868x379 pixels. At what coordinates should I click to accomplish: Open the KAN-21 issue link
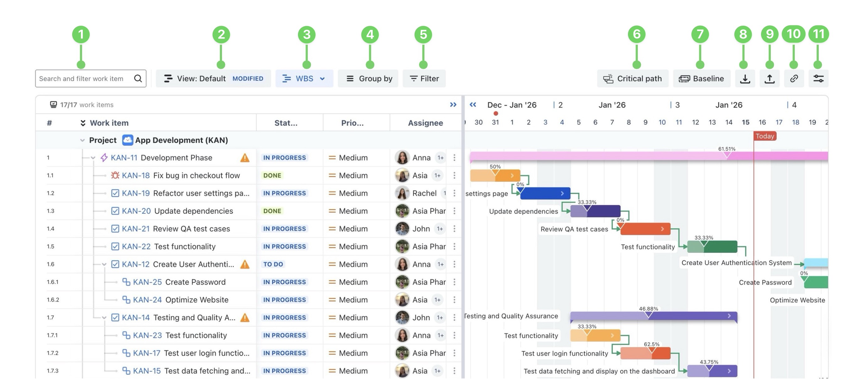click(136, 229)
